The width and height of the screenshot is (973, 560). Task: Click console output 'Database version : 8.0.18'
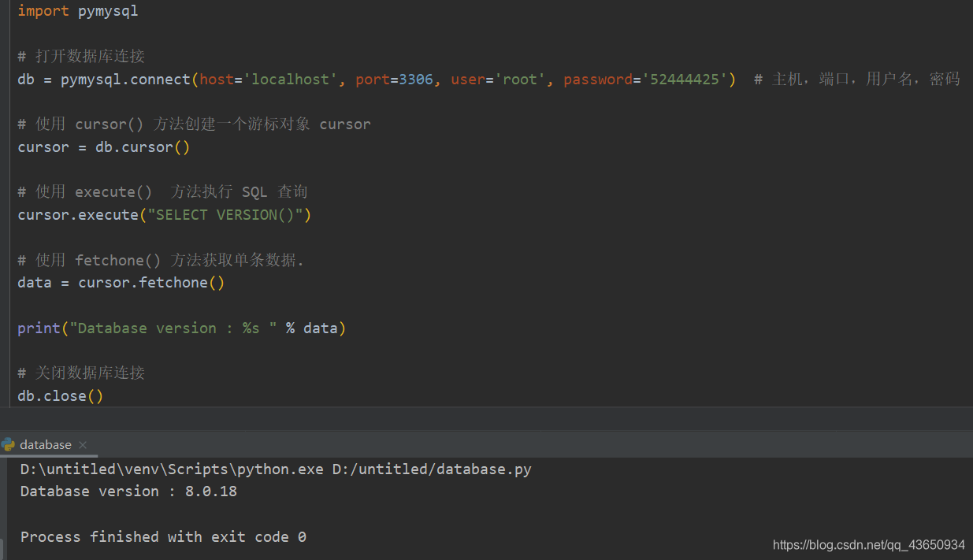[128, 491]
